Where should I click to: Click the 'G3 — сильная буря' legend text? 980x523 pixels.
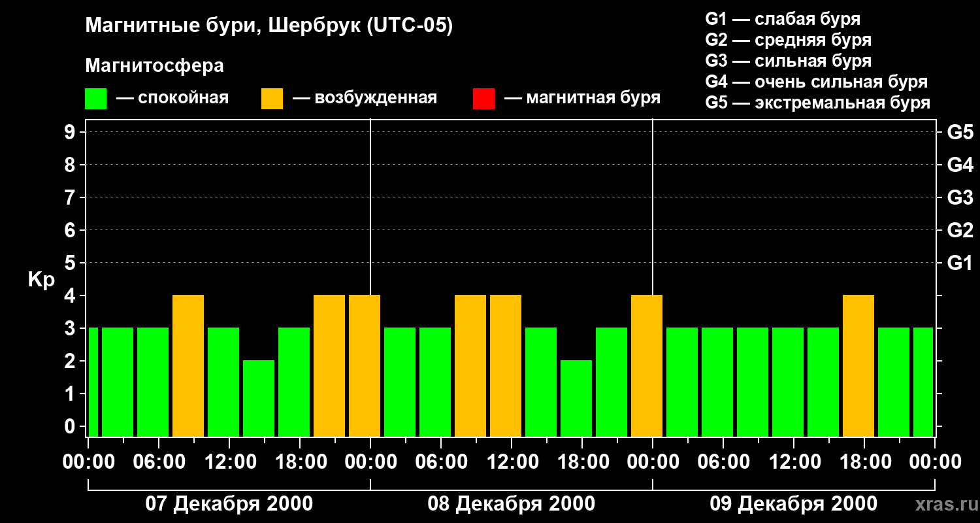point(789,61)
